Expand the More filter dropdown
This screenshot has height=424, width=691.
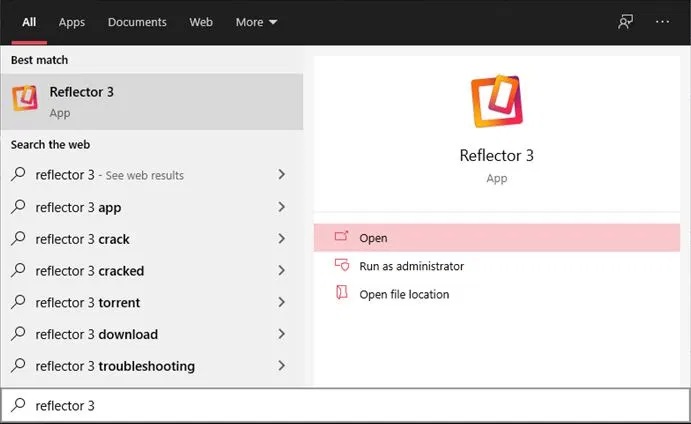pyautogui.click(x=256, y=22)
